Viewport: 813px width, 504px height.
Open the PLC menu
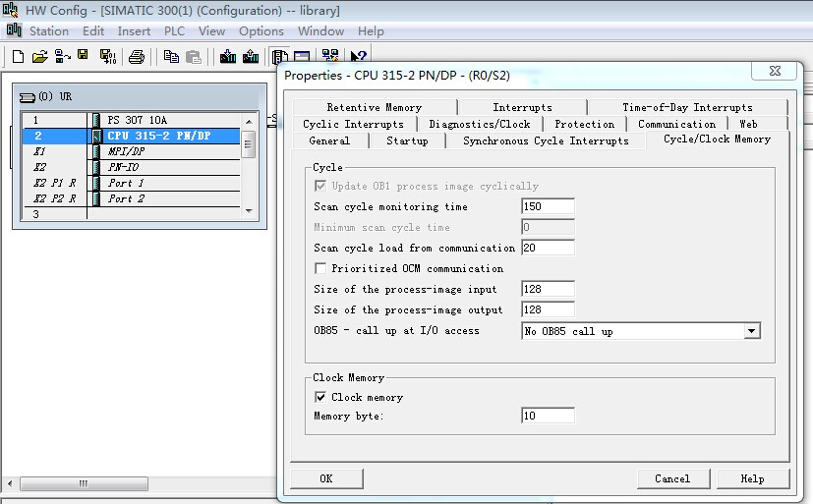click(174, 31)
